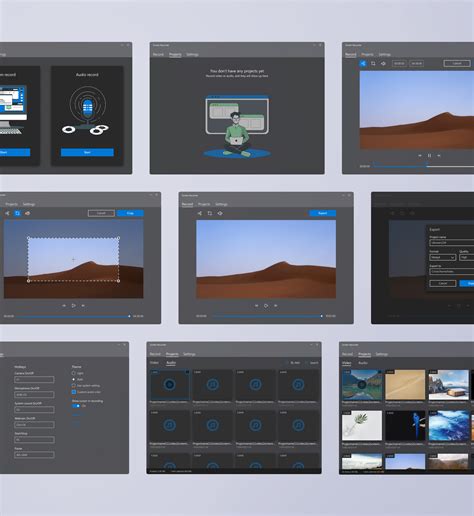Click next control in the window with Export button
The image size is (474, 516).
(275, 305)
